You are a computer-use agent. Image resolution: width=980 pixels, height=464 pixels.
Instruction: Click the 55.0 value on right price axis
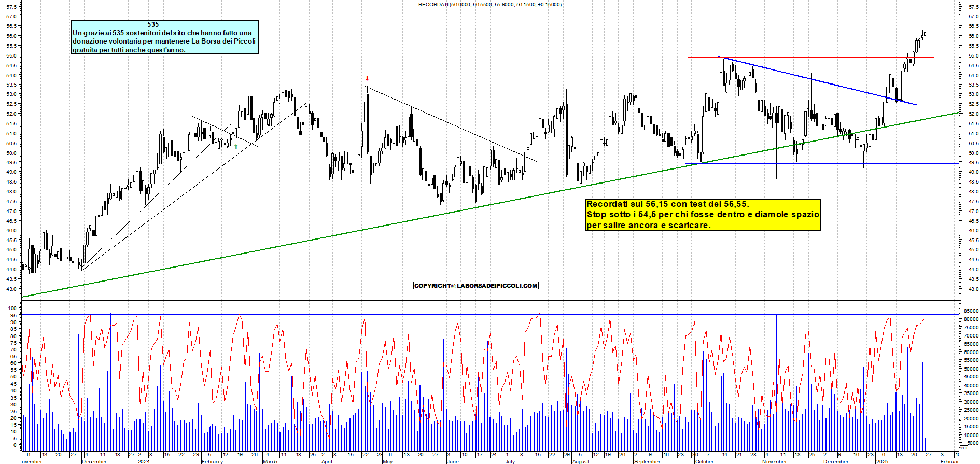973,55
